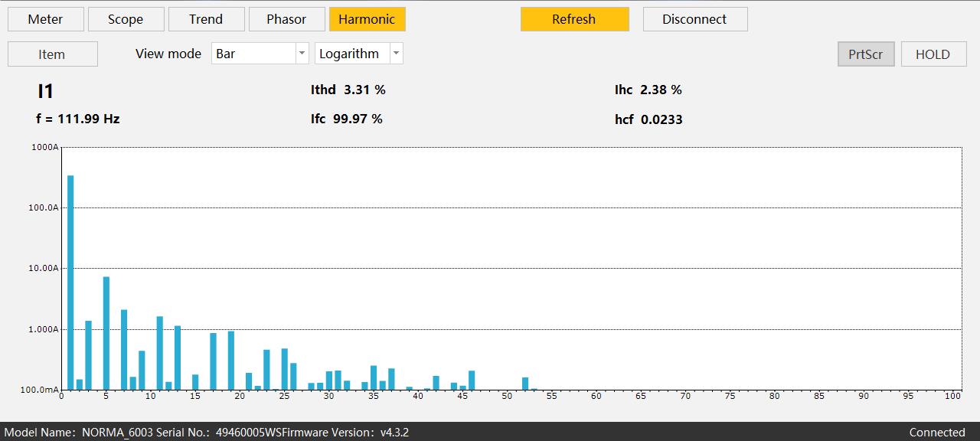
Task: Open the Item selector button
Action: coord(52,54)
